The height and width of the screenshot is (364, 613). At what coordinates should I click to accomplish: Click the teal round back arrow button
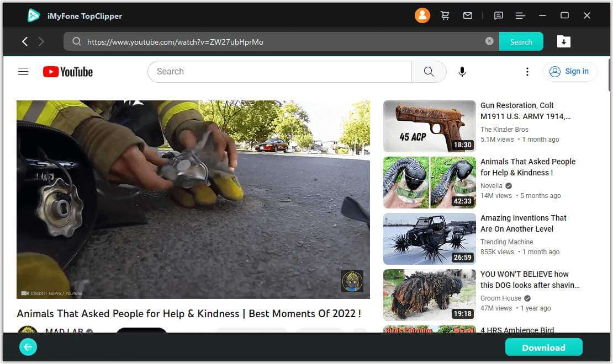click(28, 347)
